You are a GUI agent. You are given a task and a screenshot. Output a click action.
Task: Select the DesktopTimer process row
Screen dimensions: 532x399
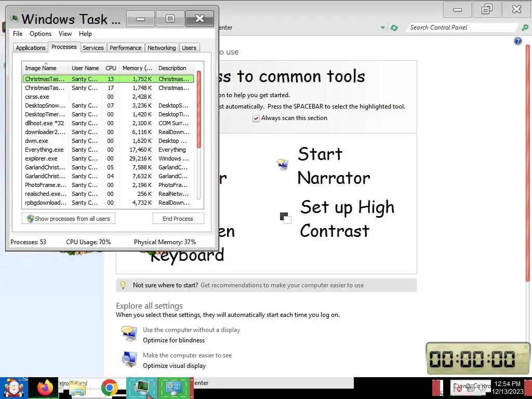click(108, 114)
